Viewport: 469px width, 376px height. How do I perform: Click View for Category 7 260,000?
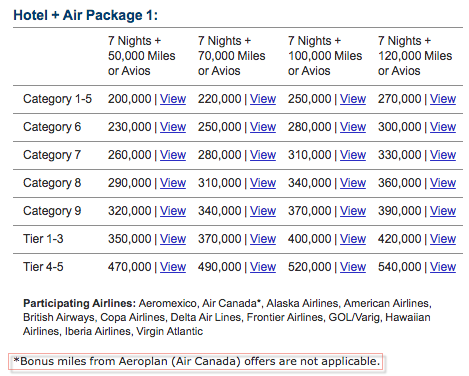[x=173, y=155]
